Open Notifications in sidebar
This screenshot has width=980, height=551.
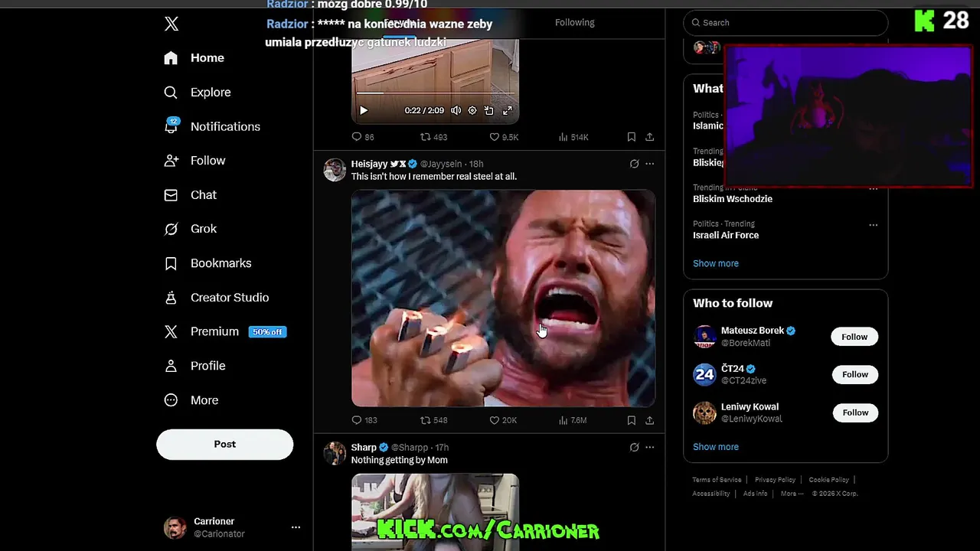[212, 127]
